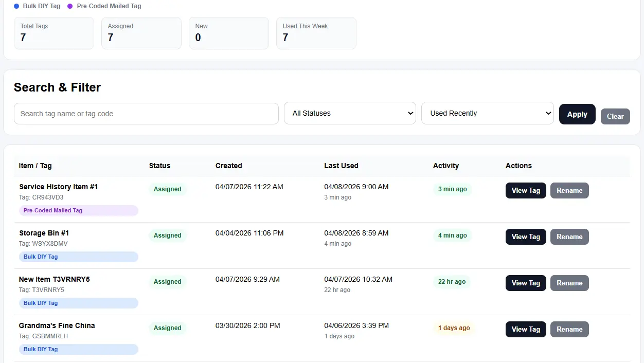Click the tag search input field
Screen dimensions: 644x363
coord(146,113)
